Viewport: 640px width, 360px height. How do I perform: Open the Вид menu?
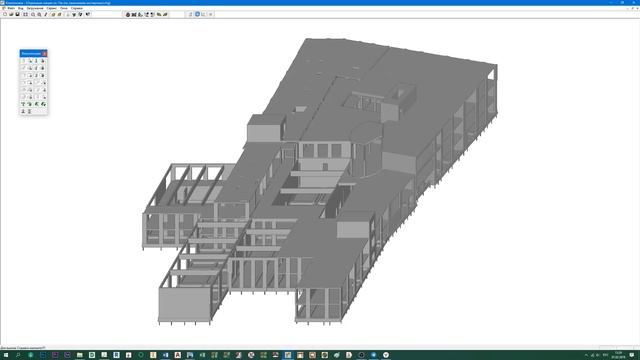click(20, 8)
